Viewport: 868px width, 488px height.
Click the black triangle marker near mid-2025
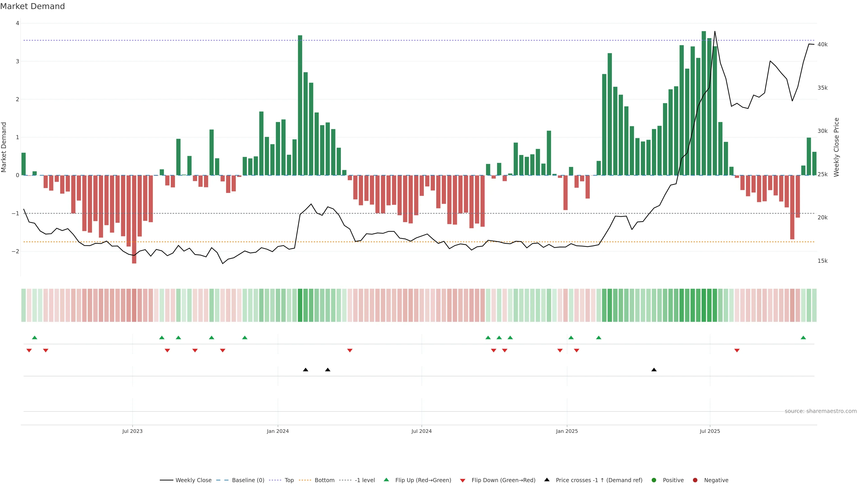[x=654, y=370]
